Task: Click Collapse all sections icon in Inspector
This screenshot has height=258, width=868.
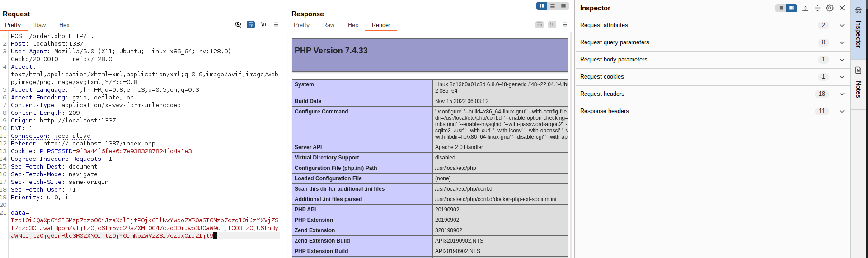Action: coord(817,8)
